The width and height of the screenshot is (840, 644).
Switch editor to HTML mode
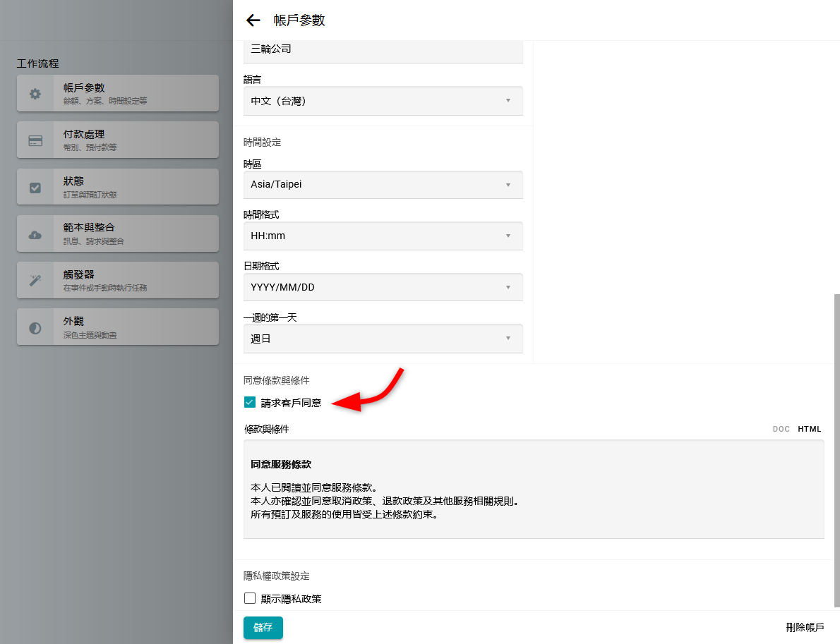(x=810, y=429)
